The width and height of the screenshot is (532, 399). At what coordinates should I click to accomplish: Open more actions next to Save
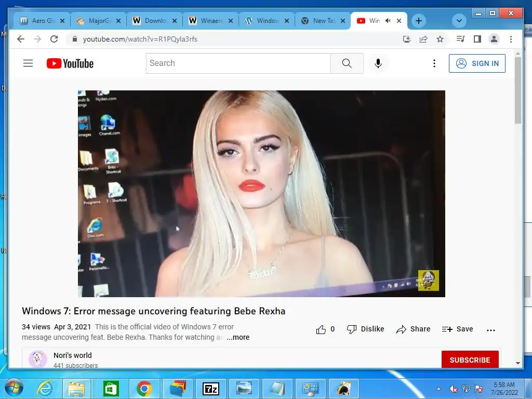click(x=490, y=330)
